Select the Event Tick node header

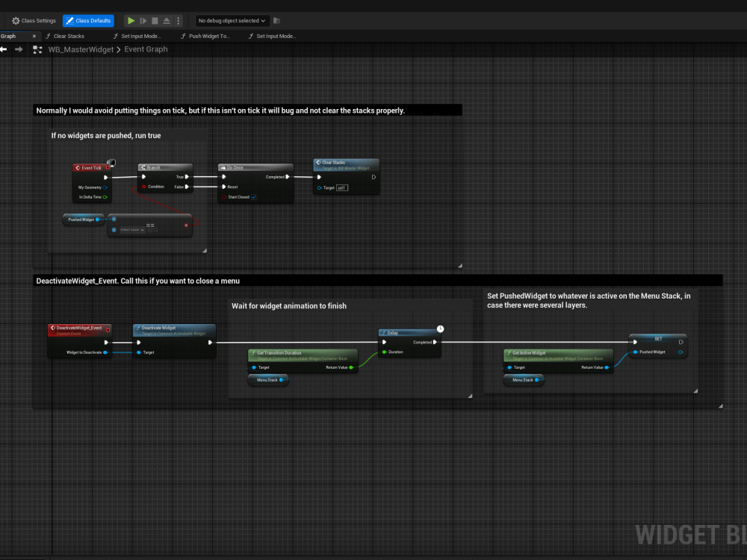click(91, 167)
